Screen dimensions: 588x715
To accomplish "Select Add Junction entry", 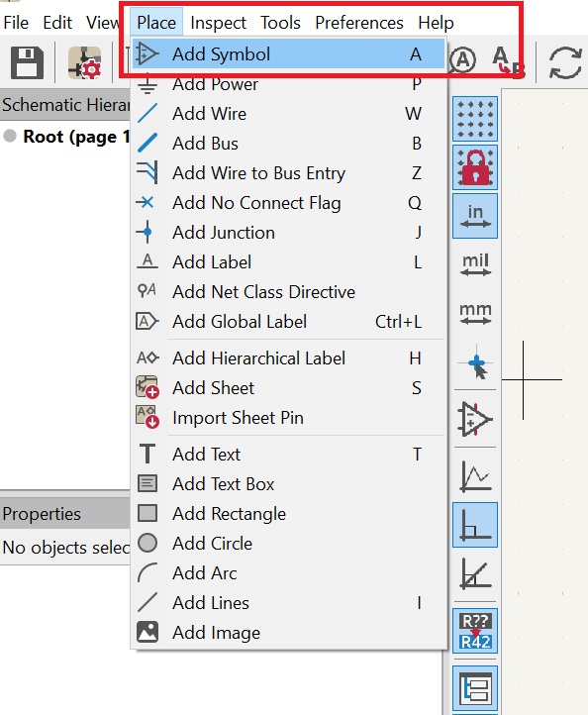I will (x=288, y=233).
